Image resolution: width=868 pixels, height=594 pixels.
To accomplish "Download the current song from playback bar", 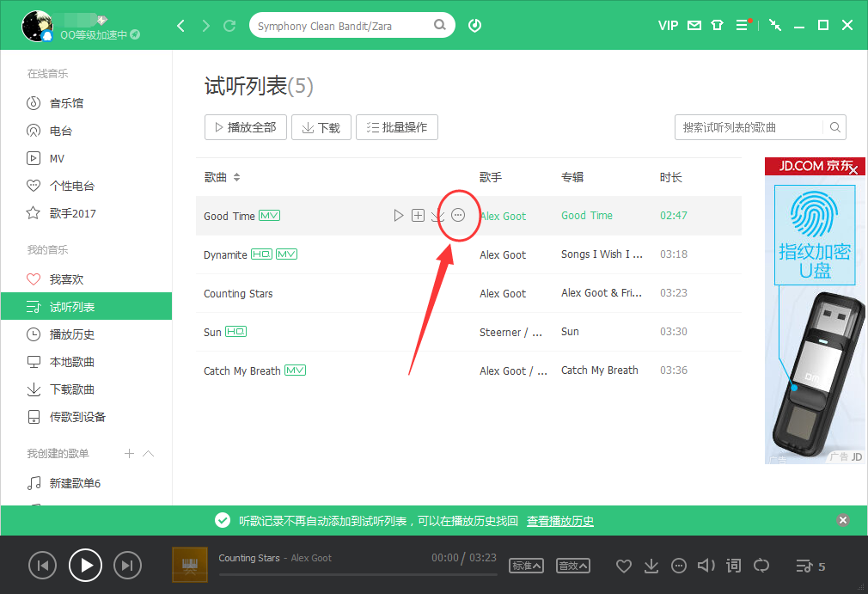I will coord(651,566).
